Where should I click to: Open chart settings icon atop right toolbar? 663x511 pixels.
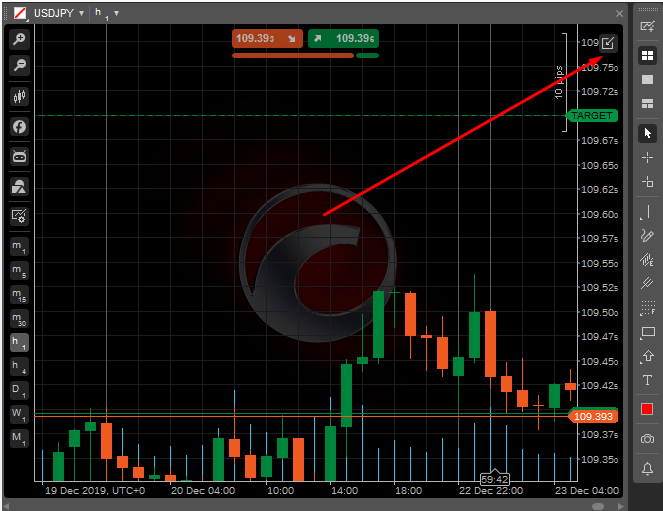(x=647, y=26)
